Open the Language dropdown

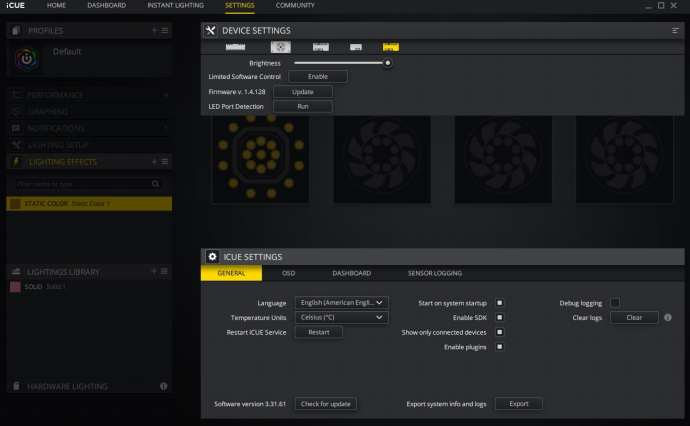[341, 303]
